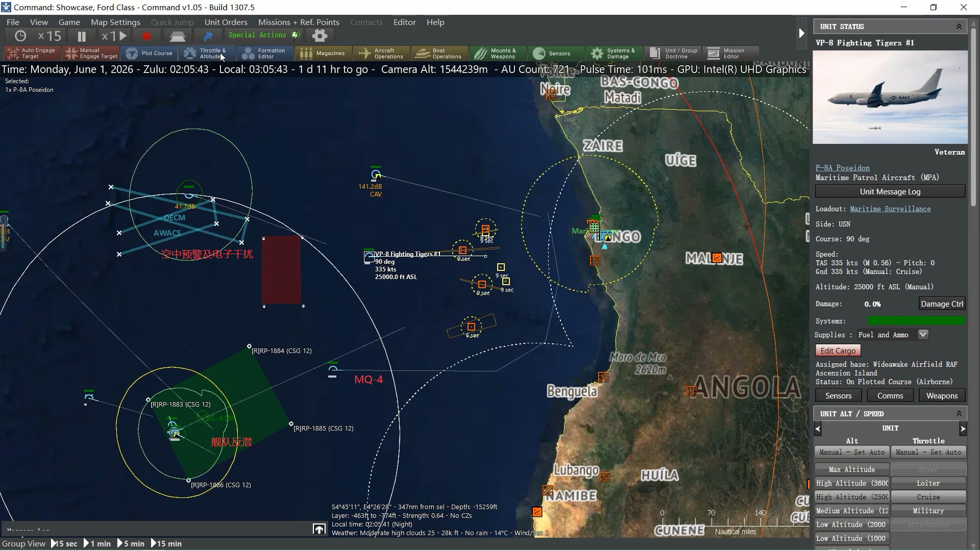Select High Altitude (2500 preset
This screenshot has height=551, width=980.
852,497
